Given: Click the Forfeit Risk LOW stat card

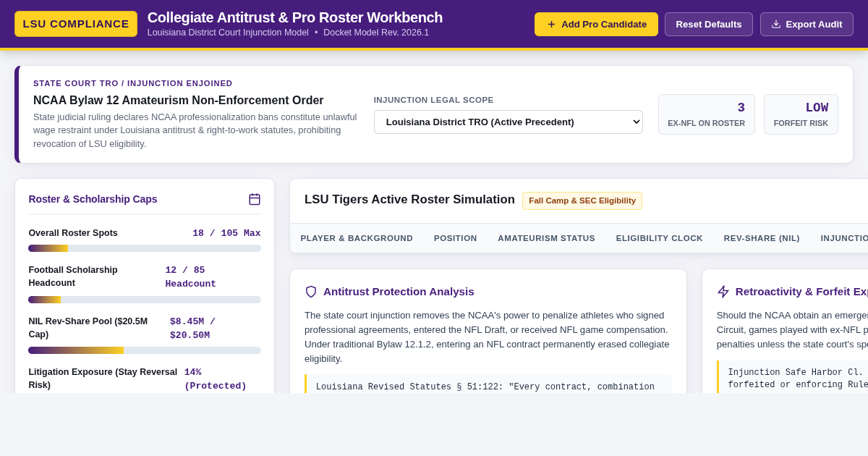Looking at the screenshot, I should coord(801,114).
